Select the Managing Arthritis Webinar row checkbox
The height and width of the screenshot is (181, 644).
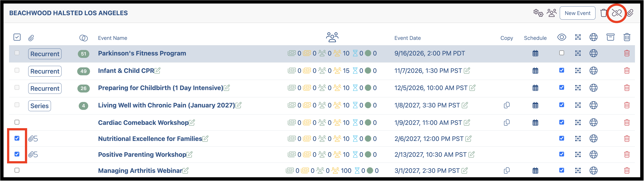coord(17,170)
